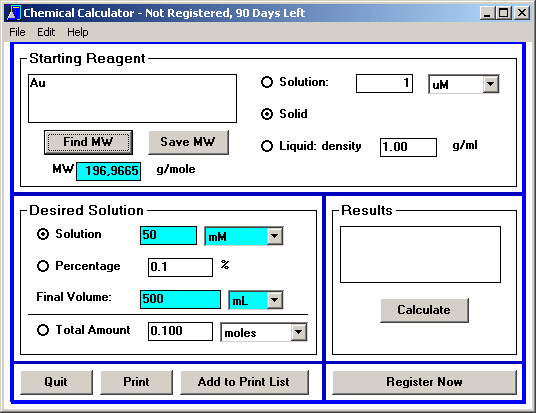Select the Total Amount radio button
This screenshot has width=536, height=413.
[43, 330]
